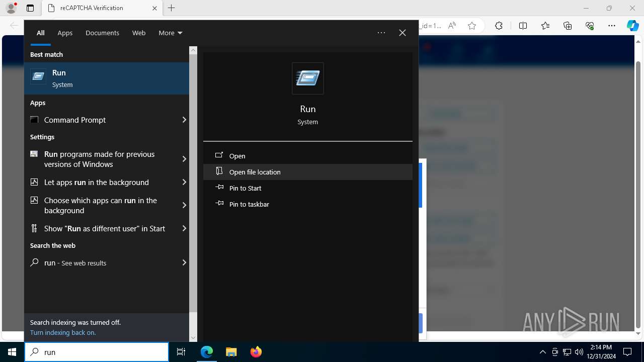Expand arrow for Choose which apps can run

pyautogui.click(x=184, y=205)
